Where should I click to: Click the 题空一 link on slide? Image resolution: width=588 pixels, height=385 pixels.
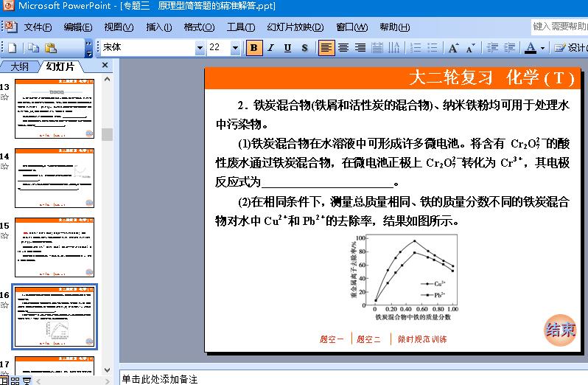[332, 339]
